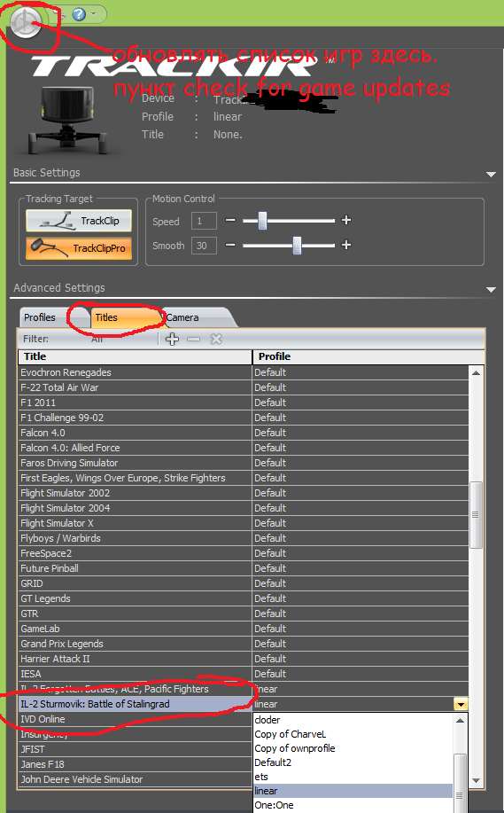Choose Copy of CharveL profile
The image size is (504, 813).
353,734
